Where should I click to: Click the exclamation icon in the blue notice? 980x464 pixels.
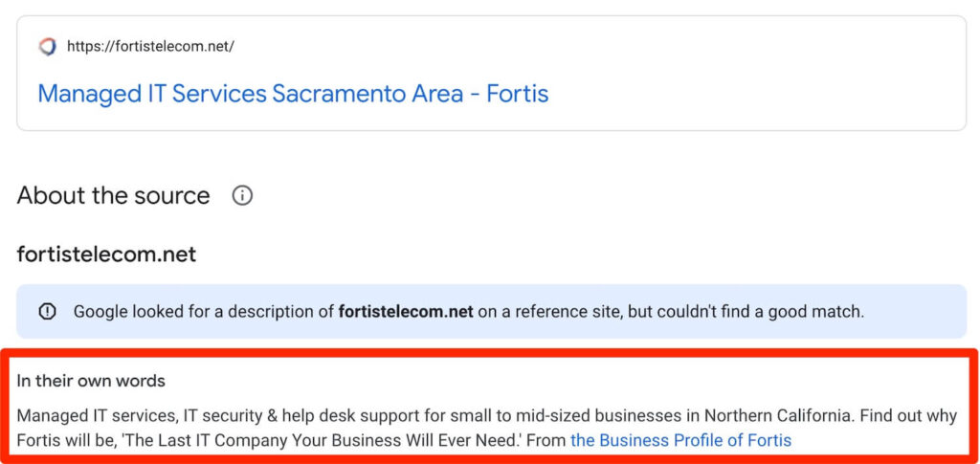pos(47,312)
